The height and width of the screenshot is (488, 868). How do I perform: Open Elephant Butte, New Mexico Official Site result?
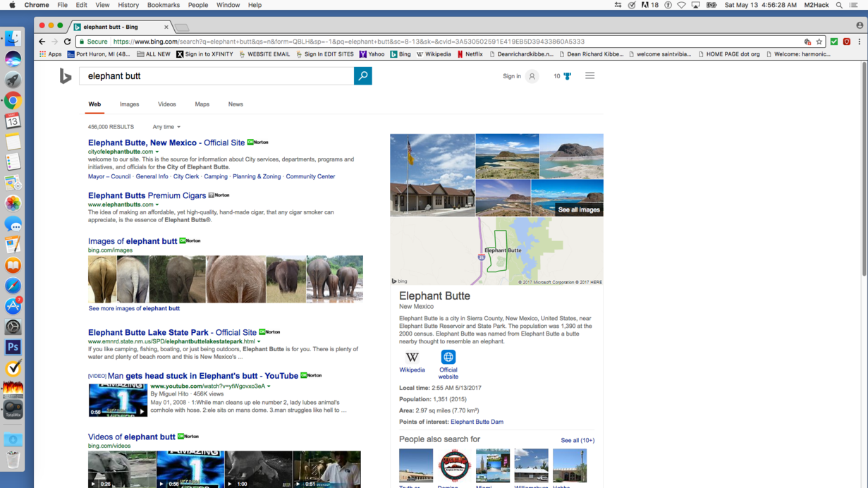pyautogui.click(x=166, y=142)
